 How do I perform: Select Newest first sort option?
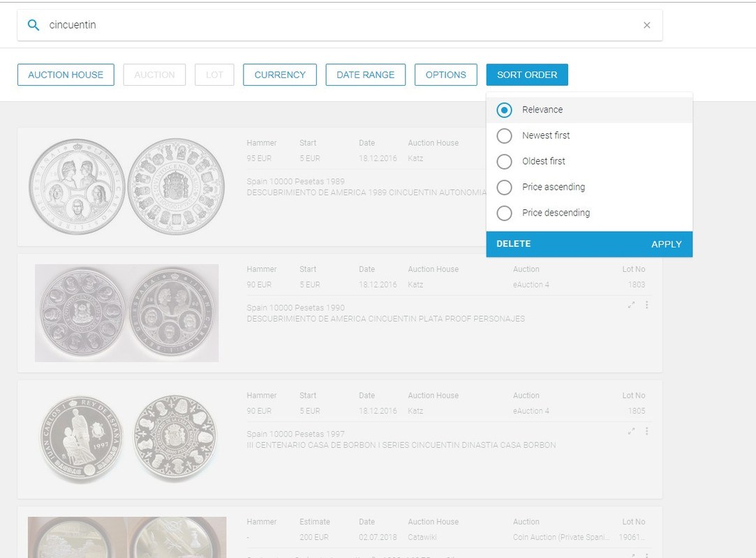[x=504, y=135]
